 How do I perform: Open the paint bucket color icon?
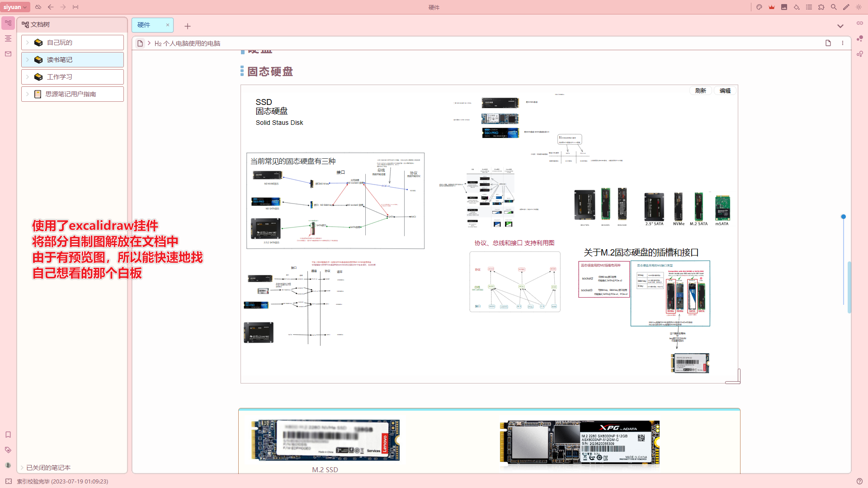click(797, 7)
